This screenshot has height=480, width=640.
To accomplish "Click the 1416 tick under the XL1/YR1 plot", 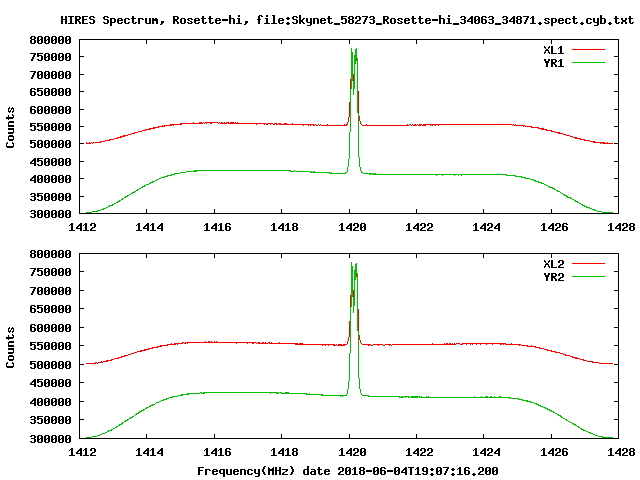I will click(217, 227).
